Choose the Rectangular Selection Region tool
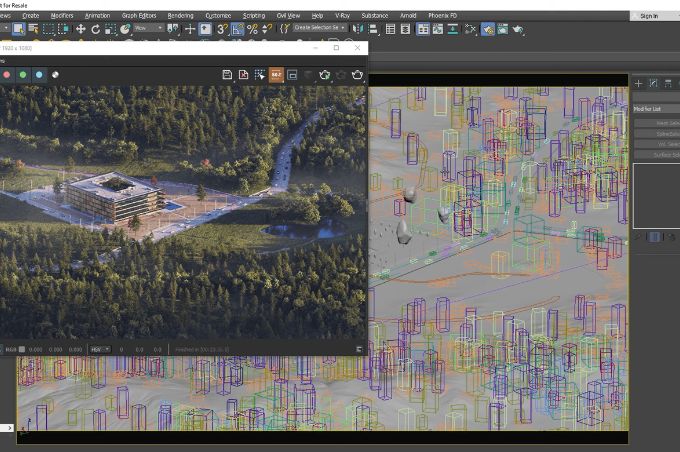Image resolution: width=680 pixels, height=452 pixels. (48, 29)
